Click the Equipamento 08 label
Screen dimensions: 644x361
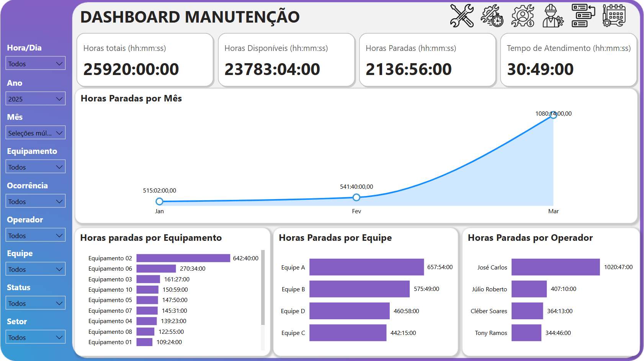(x=110, y=332)
